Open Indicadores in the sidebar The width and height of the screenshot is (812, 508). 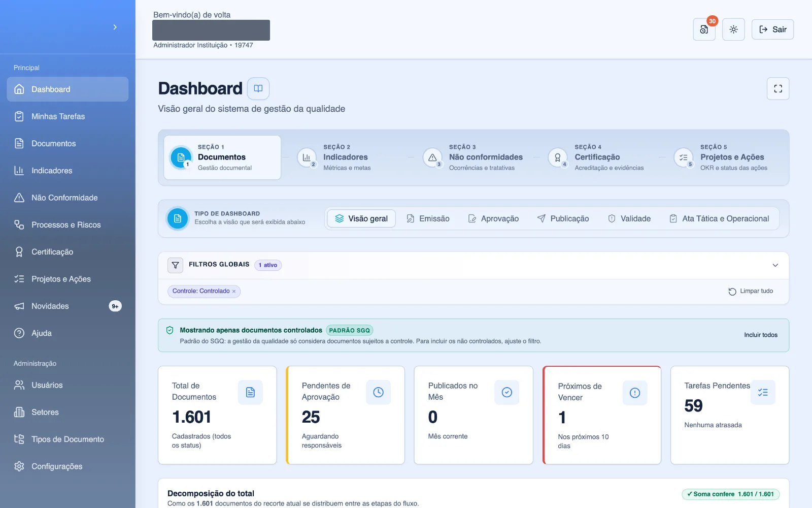[x=67, y=171]
